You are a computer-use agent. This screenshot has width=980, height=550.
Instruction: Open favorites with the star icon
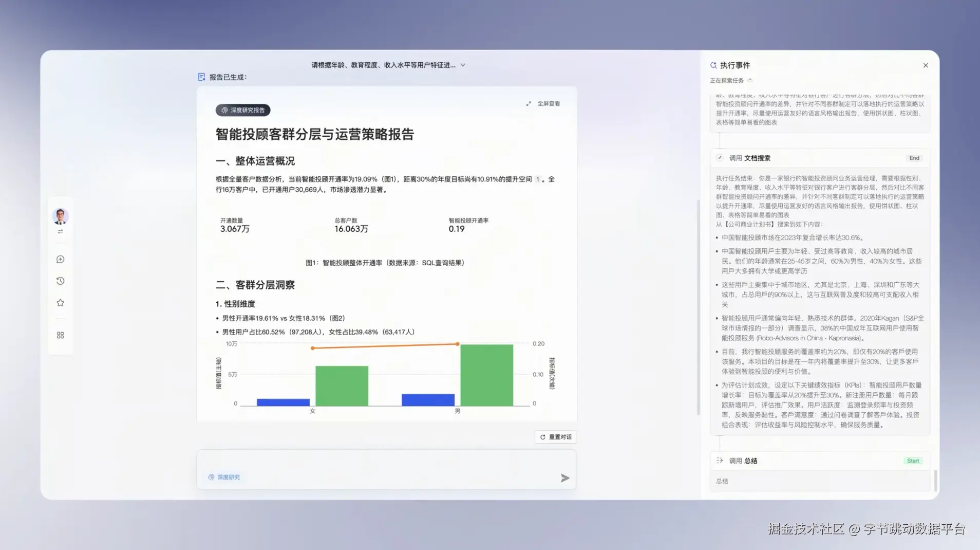point(60,303)
